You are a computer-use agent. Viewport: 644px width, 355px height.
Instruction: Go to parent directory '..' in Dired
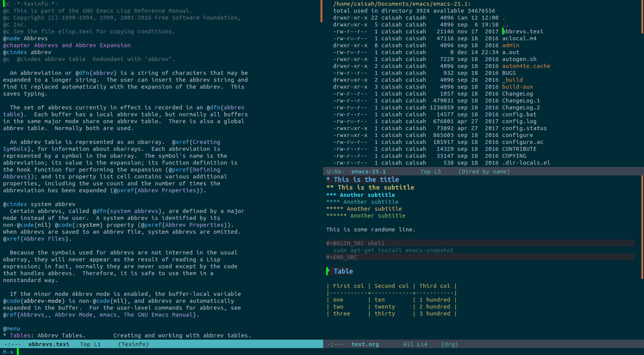click(505, 25)
